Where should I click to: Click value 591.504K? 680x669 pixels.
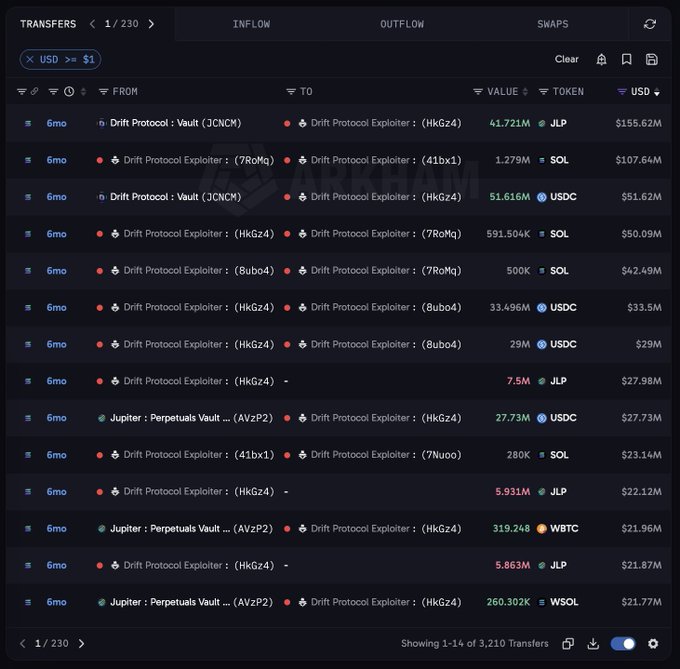(508, 234)
